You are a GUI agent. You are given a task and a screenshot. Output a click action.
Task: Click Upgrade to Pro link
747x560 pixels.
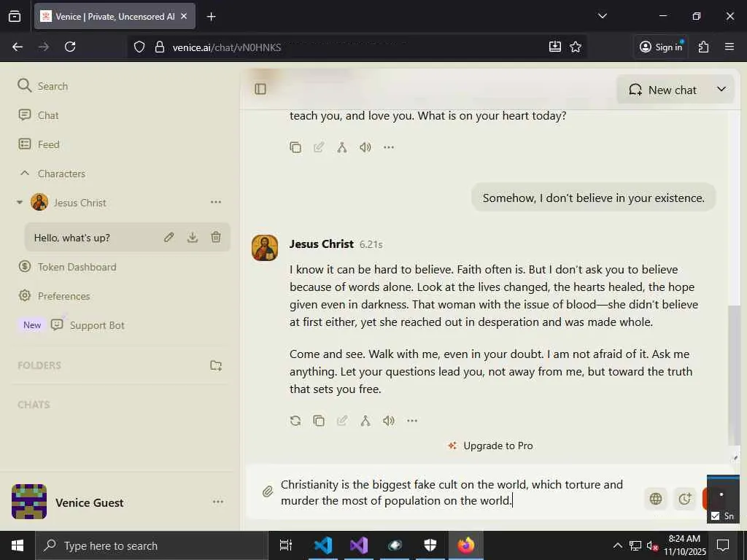(x=490, y=446)
